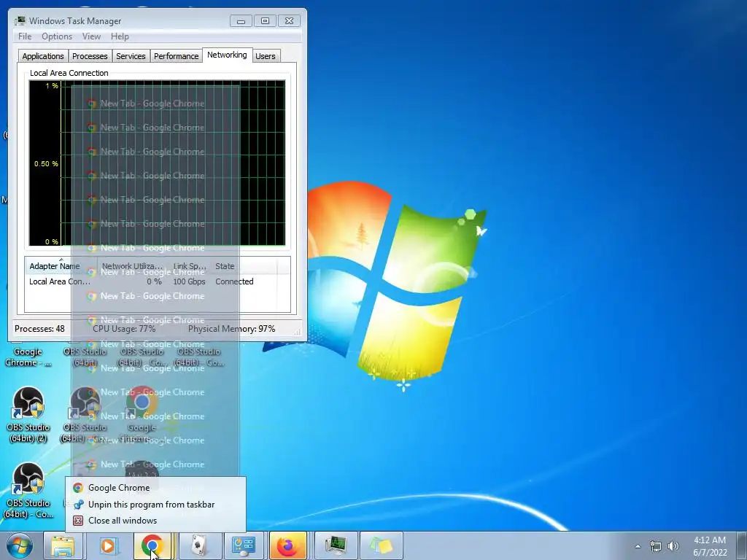The image size is (747, 560).
Task: Click the Local Area Connection network graph
Action: [158, 163]
